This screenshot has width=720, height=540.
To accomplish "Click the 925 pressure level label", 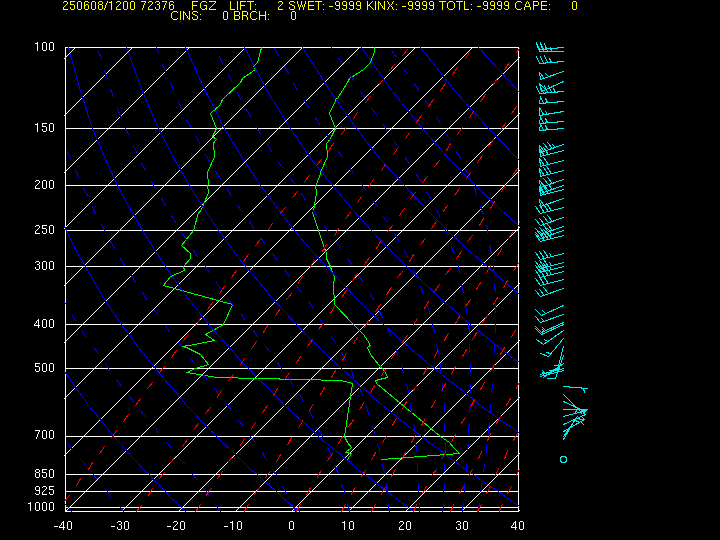I will (x=45, y=491).
